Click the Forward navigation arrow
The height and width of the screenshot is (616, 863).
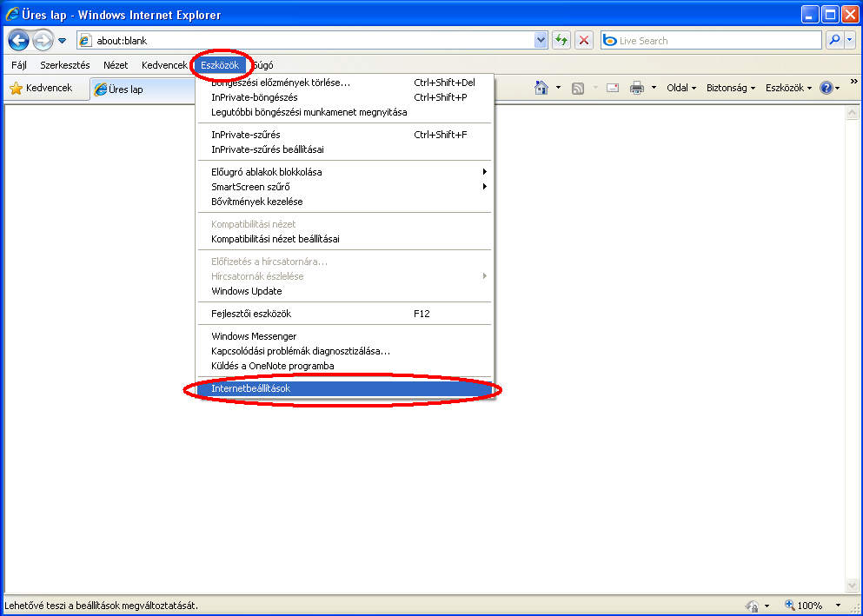coord(43,40)
